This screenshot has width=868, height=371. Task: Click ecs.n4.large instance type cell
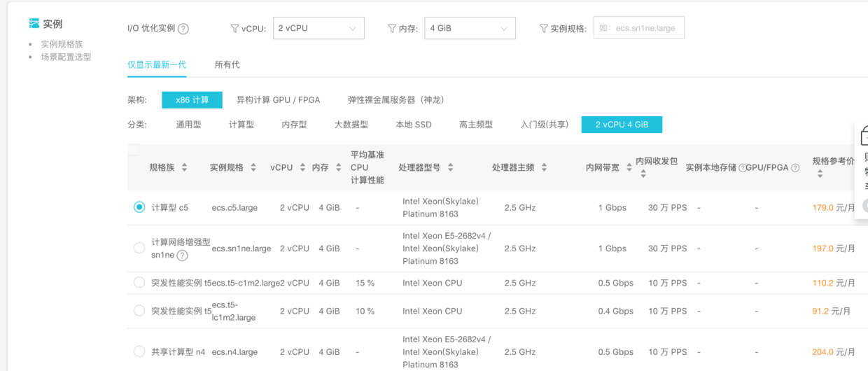pos(234,352)
